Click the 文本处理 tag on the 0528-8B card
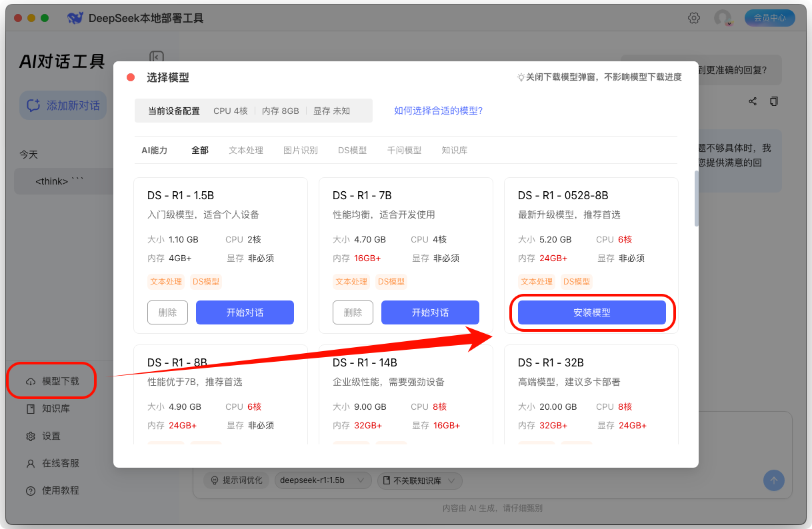 537,282
